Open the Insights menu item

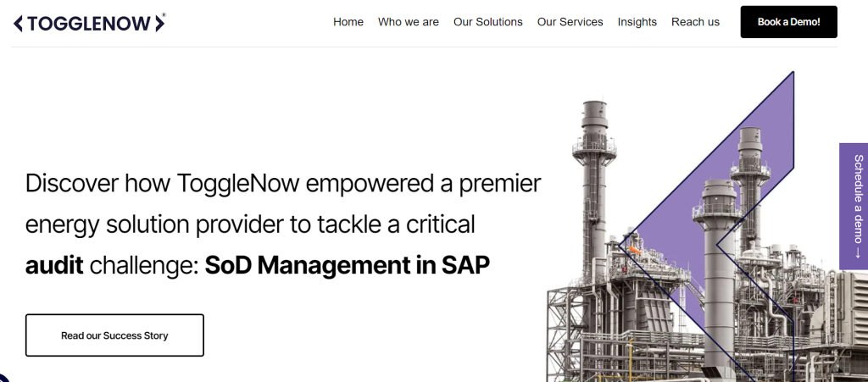click(637, 22)
